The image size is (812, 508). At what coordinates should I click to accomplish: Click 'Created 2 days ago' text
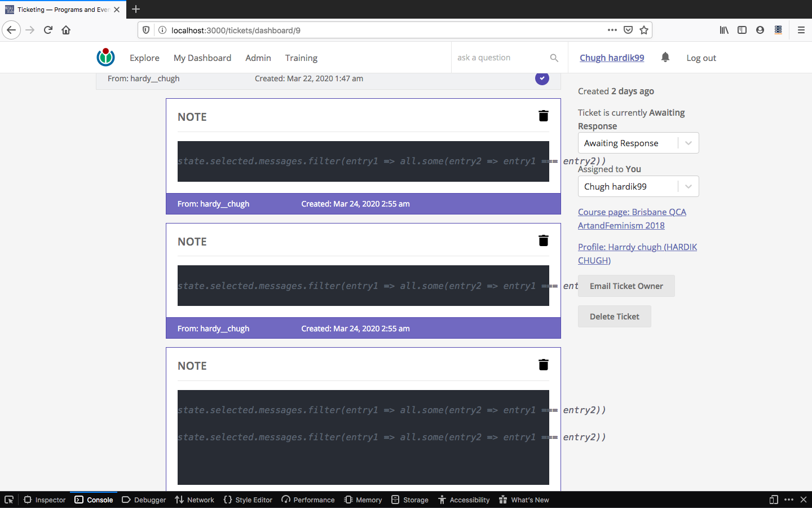pos(616,91)
